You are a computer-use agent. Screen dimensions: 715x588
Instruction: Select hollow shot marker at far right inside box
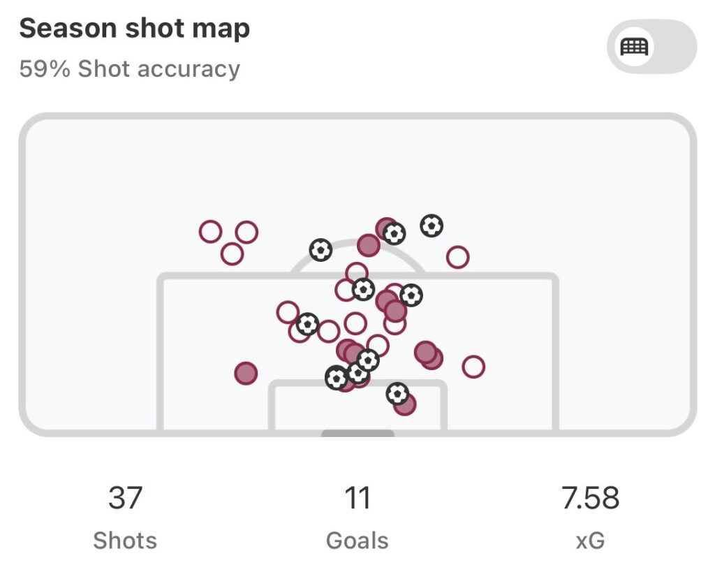(x=473, y=367)
